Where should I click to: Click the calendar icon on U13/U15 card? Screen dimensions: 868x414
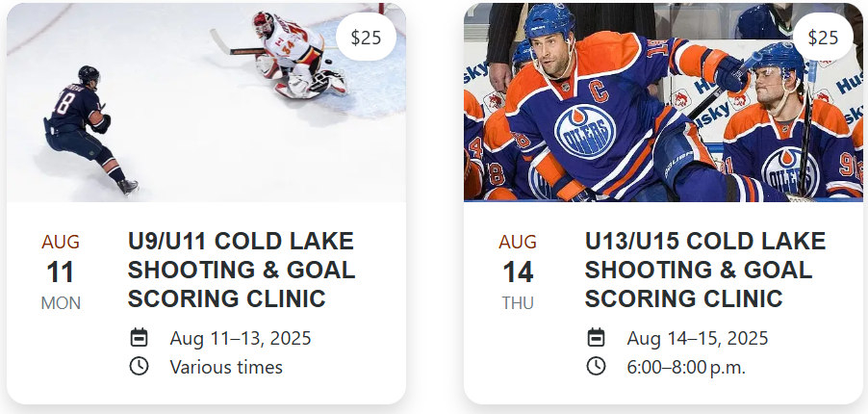point(597,338)
